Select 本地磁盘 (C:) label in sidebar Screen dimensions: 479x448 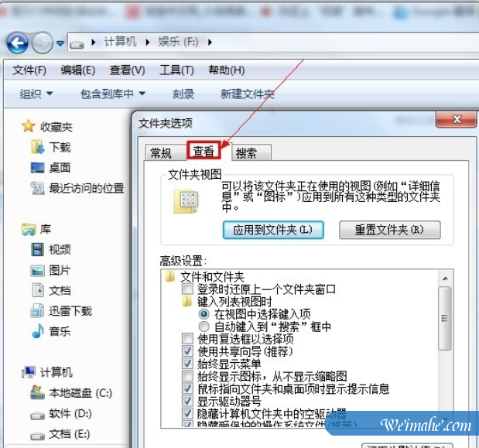[80, 393]
